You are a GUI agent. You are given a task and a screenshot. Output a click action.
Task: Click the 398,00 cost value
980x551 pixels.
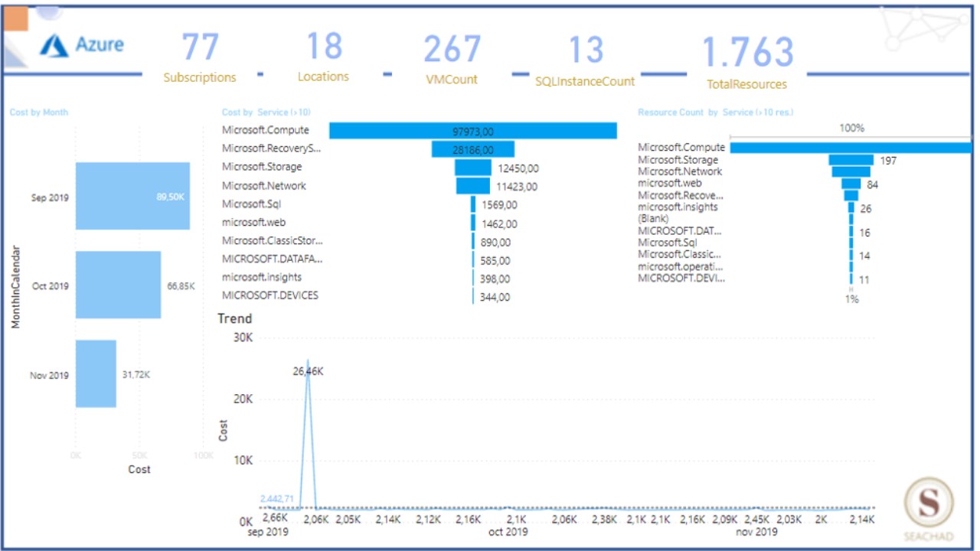point(495,279)
